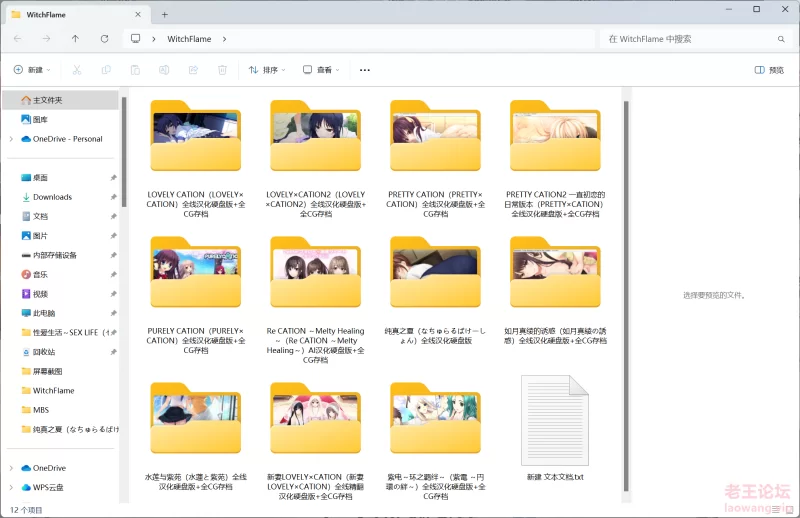Select the LOVELY×CATION2 folder
Screen dimensions: 800x518
[x=316, y=159]
